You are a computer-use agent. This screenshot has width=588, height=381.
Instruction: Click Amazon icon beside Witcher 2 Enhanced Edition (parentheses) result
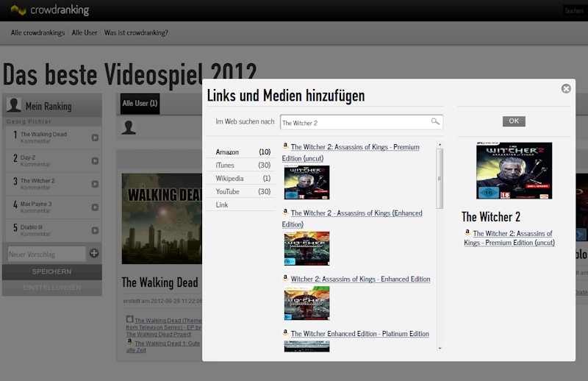tap(285, 212)
